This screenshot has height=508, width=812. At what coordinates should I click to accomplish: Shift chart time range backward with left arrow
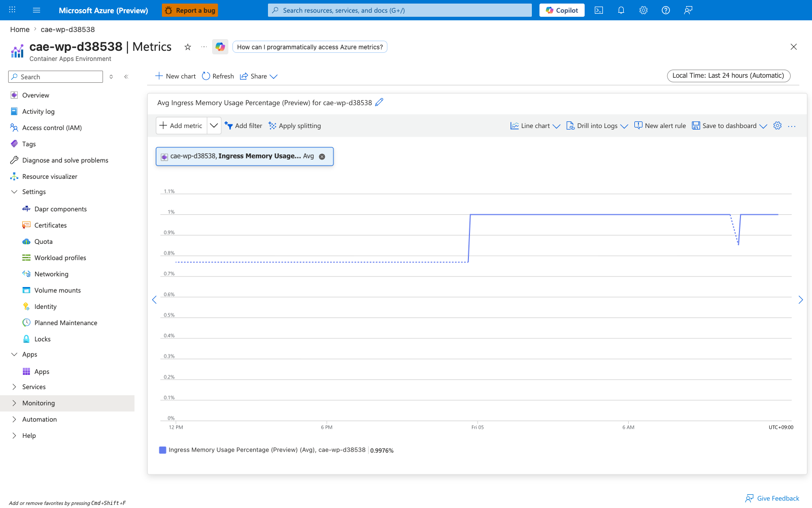154,300
